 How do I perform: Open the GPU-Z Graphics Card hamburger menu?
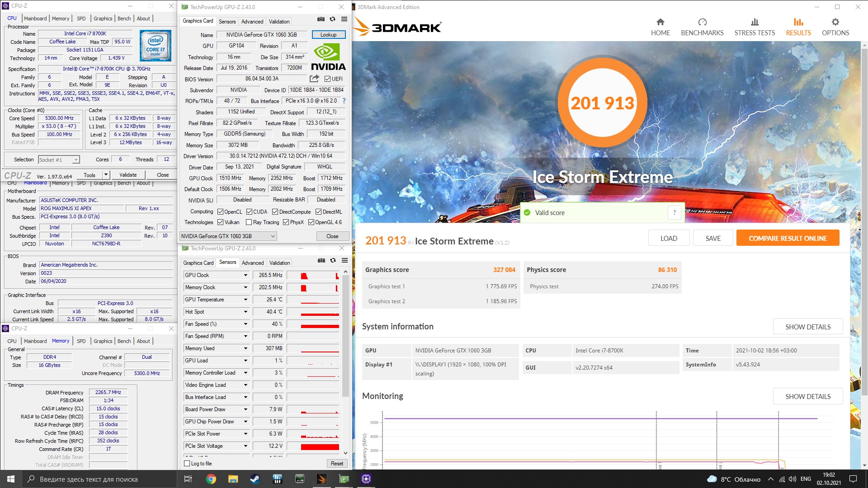(x=344, y=19)
